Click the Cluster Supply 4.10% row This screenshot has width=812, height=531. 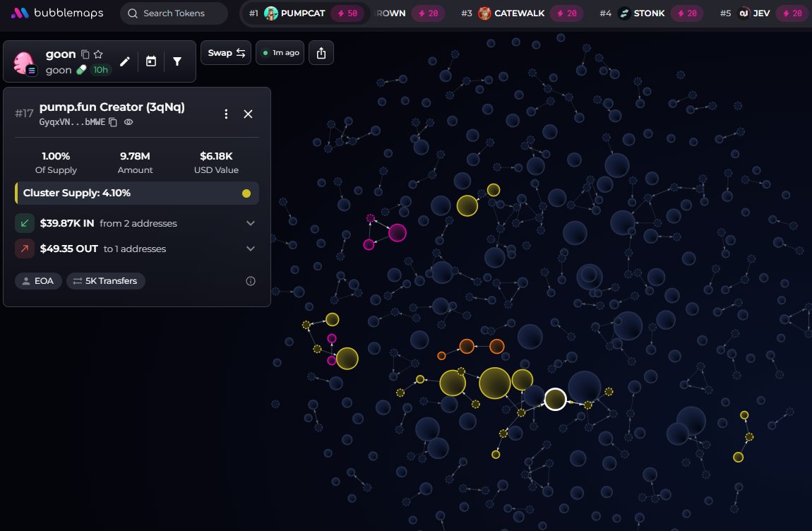(x=137, y=193)
